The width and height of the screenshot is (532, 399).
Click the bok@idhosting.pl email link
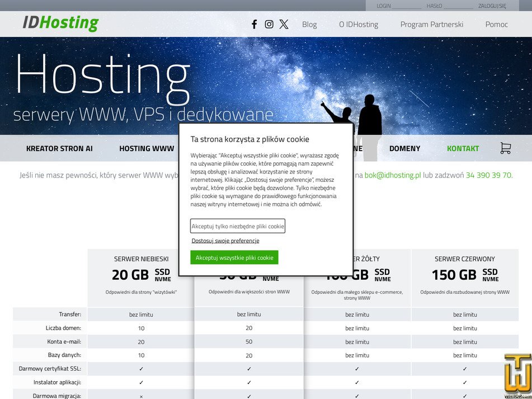(x=393, y=175)
